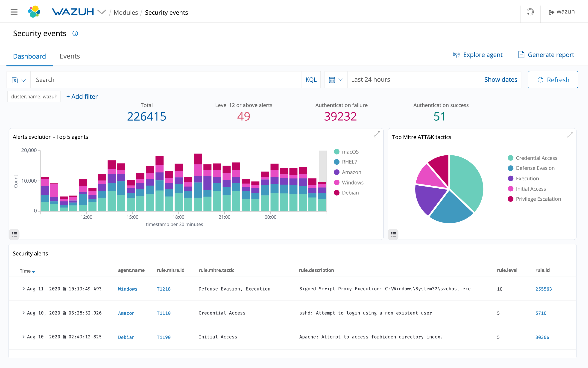Image resolution: width=588 pixels, height=368 pixels.
Task: Click Modules in the breadcrumb
Action: tap(126, 12)
